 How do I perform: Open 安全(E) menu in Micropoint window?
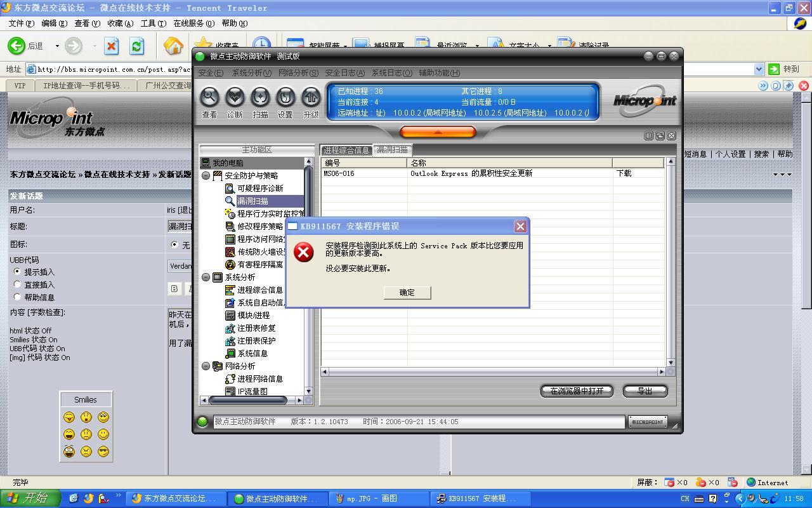(211, 73)
